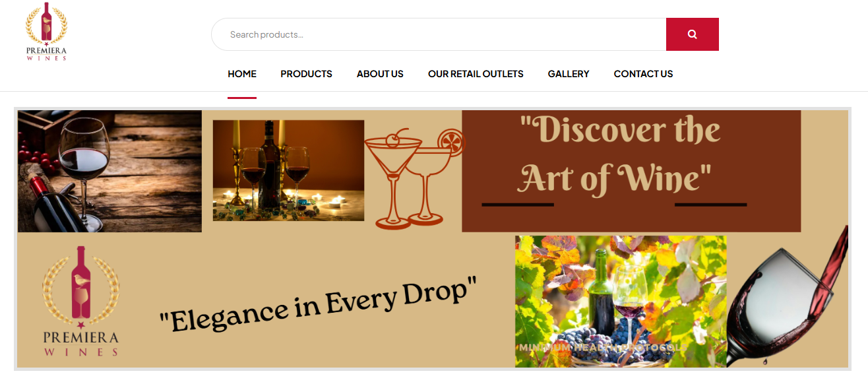Viewport: 868px width, 390px height.
Task: Click the red underline beneath HOME
Action: [242, 98]
